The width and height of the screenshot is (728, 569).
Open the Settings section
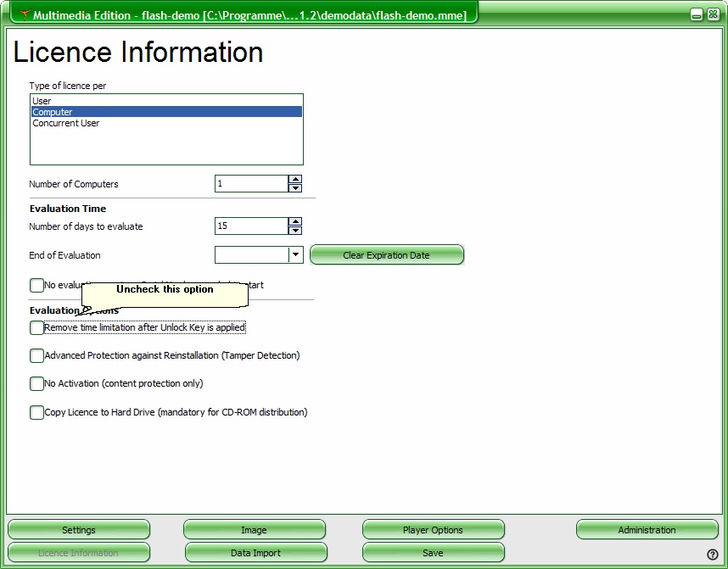(79, 530)
